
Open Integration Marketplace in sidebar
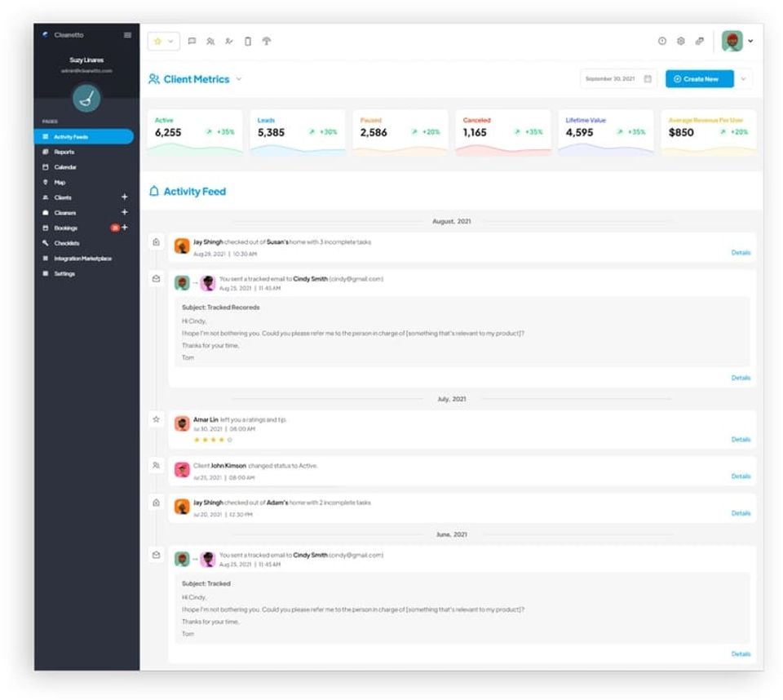[x=82, y=259]
